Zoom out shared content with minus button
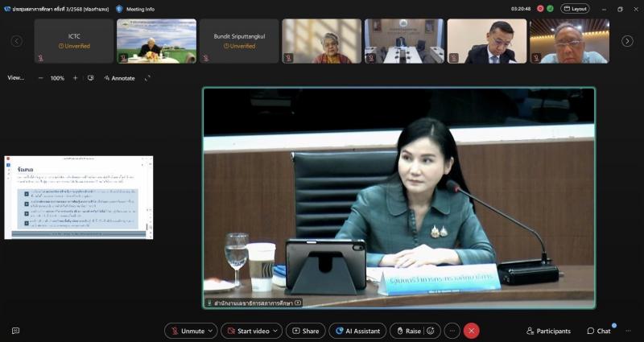Image resolution: width=644 pixels, height=342 pixels. [x=41, y=78]
